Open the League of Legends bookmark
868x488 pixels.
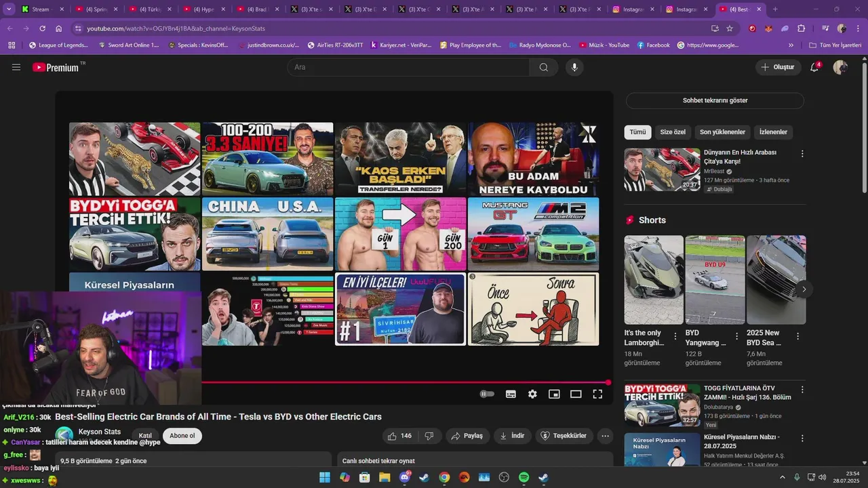pos(58,45)
